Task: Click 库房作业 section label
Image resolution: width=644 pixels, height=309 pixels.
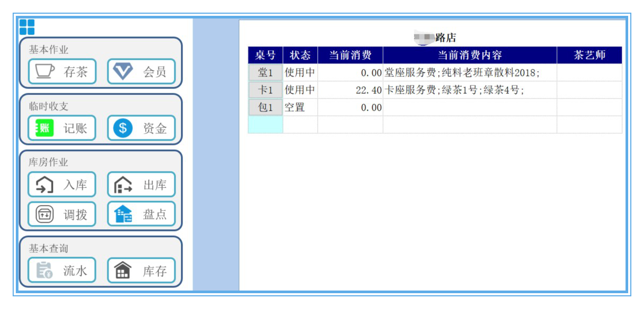Action: point(49,162)
